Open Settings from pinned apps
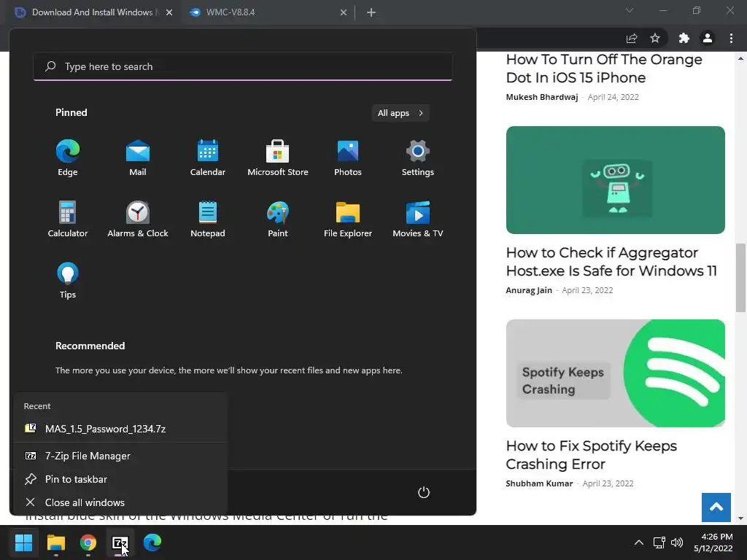 [x=418, y=158]
